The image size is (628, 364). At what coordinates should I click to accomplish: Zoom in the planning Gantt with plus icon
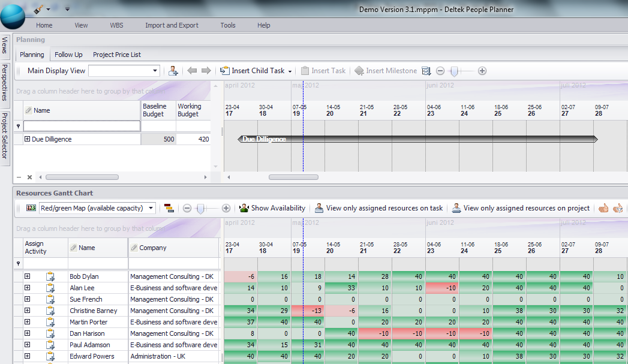(x=482, y=71)
